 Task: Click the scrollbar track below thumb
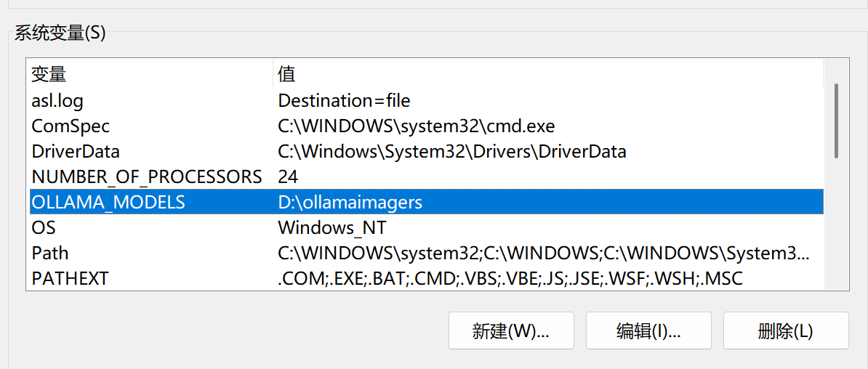coord(836,224)
